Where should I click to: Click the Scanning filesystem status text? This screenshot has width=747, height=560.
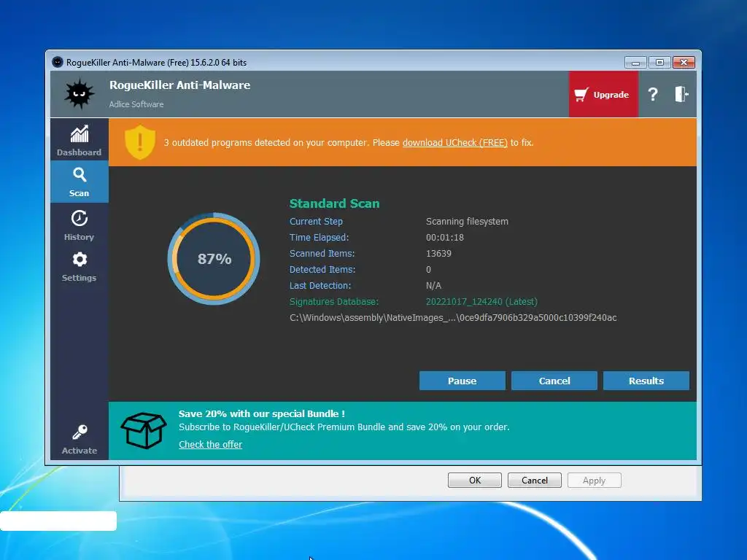tap(467, 222)
